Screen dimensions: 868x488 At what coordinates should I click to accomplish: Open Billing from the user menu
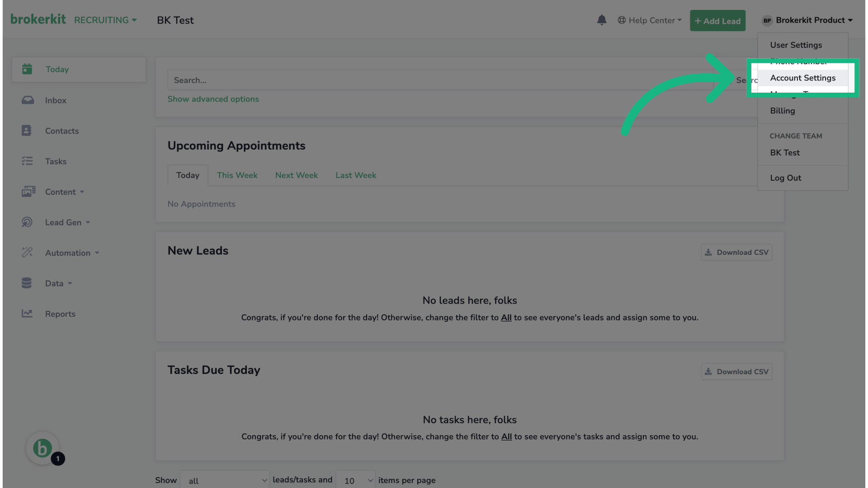[803, 111]
